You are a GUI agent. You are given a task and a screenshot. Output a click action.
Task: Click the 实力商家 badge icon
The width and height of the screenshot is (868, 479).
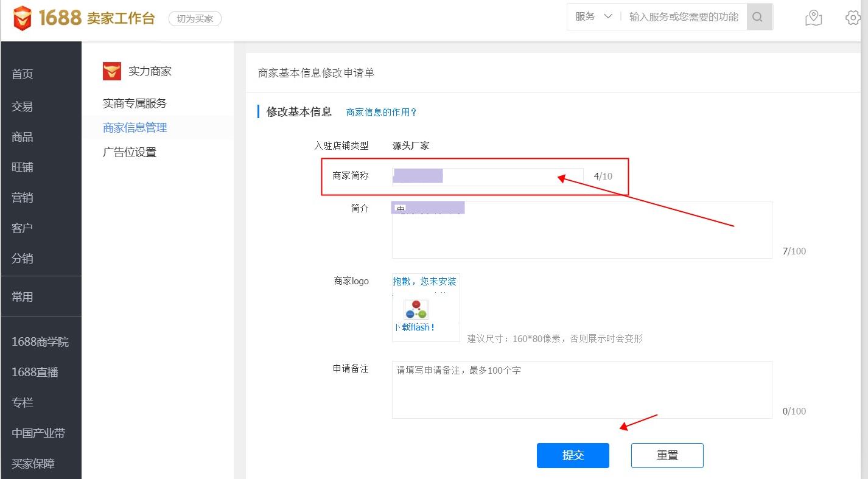[112, 71]
